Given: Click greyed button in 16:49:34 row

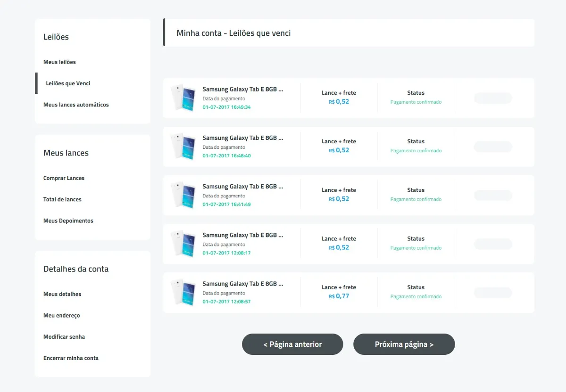Looking at the screenshot, I should 493,98.
